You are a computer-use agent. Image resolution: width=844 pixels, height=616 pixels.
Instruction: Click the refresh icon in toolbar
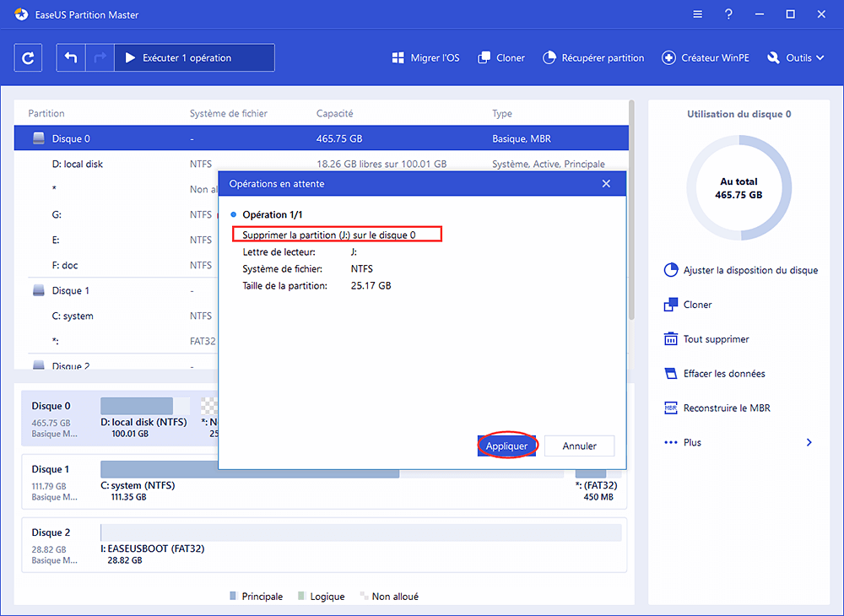click(x=28, y=57)
